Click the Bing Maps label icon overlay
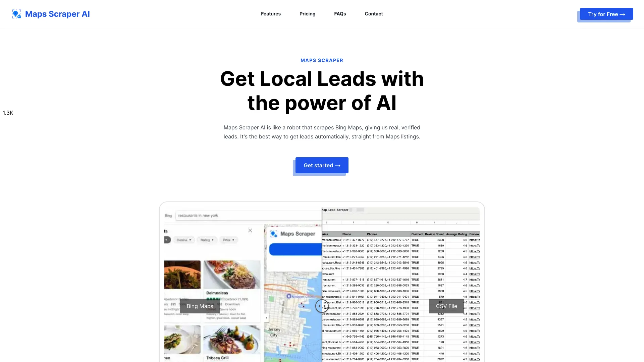This screenshot has height=362, width=644. pyautogui.click(x=200, y=306)
